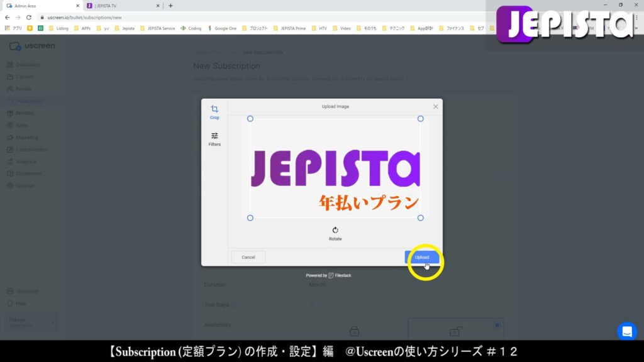
Task: Cancel the image upload
Action: point(248,257)
